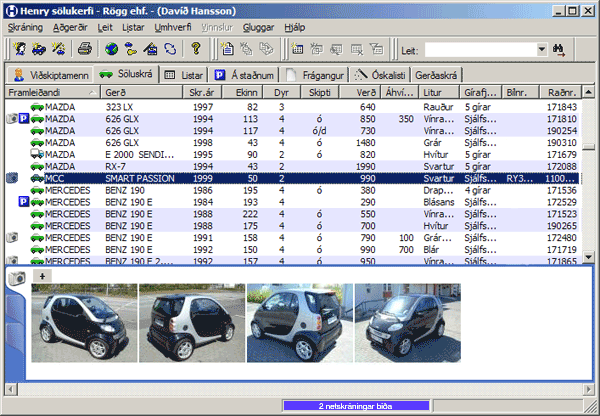Sort by Skr.ár column header
Screen dimensions: 600x416
202,92
